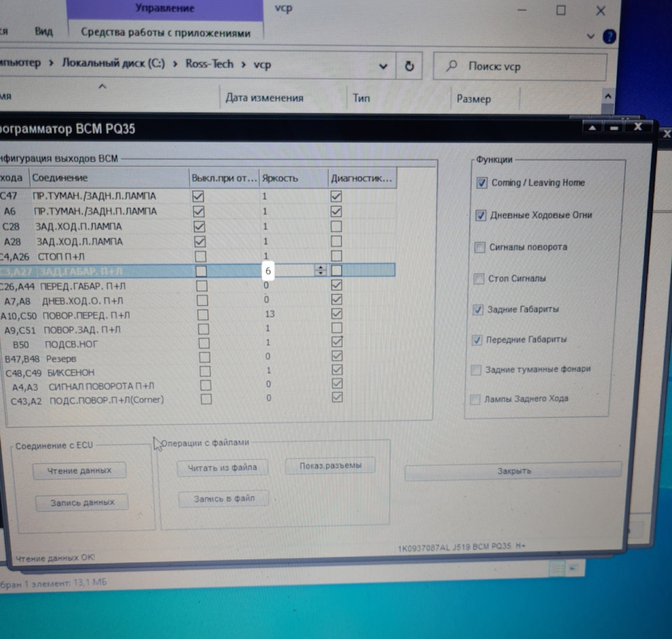Minimize the BCM PQ35 programmer window
Image resolution: width=672 pixels, height=639 pixels.
tap(614, 127)
